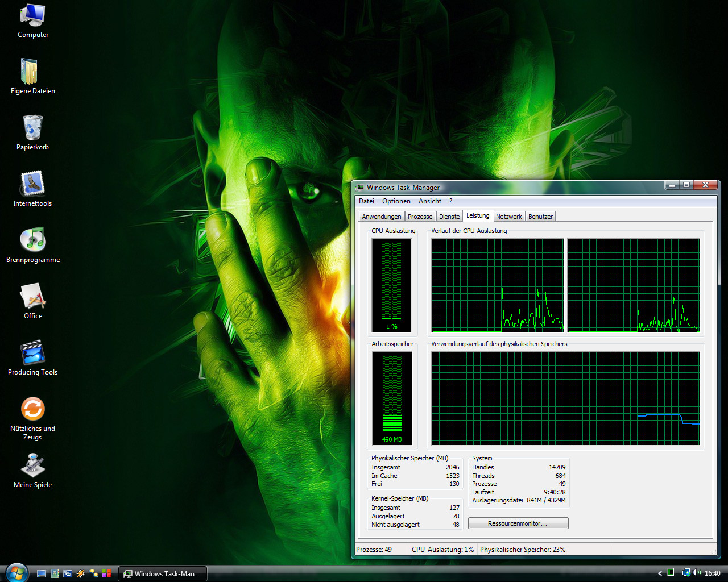Select the Papierkorb recycle bin icon
Image resolution: width=728 pixels, height=582 pixels.
pos(33,133)
